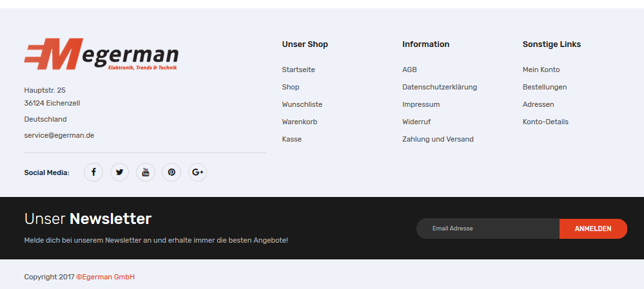Open the Pinterest social media icon
This screenshot has height=289, width=644.
tap(171, 172)
